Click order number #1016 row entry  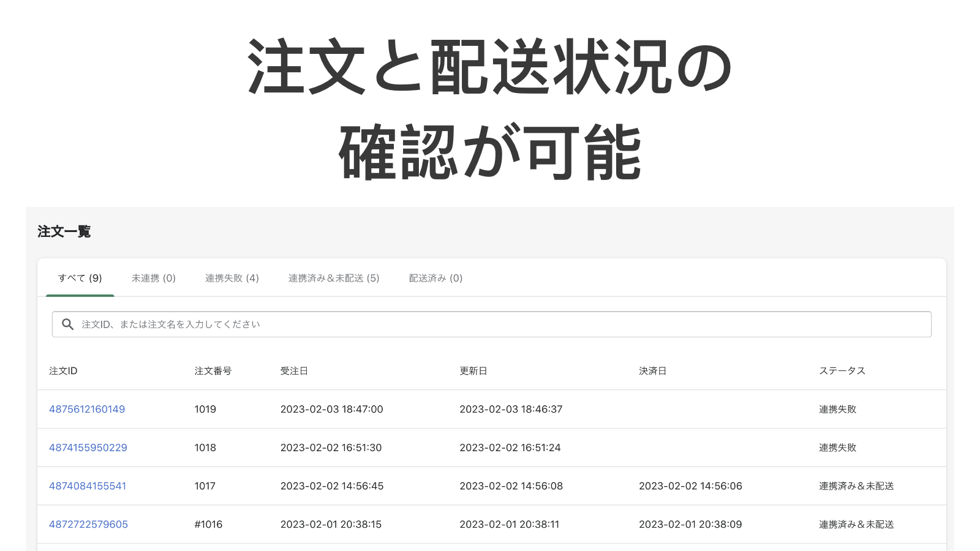(208, 524)
